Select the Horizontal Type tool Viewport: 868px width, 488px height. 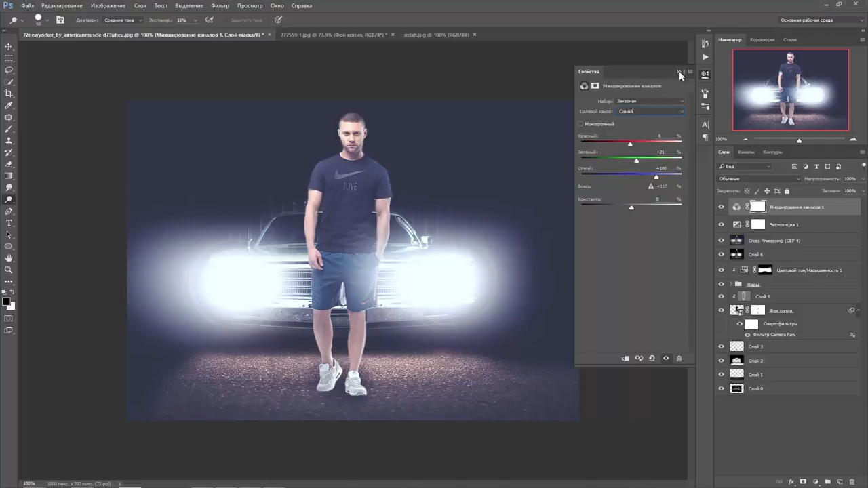pos(9,223)
